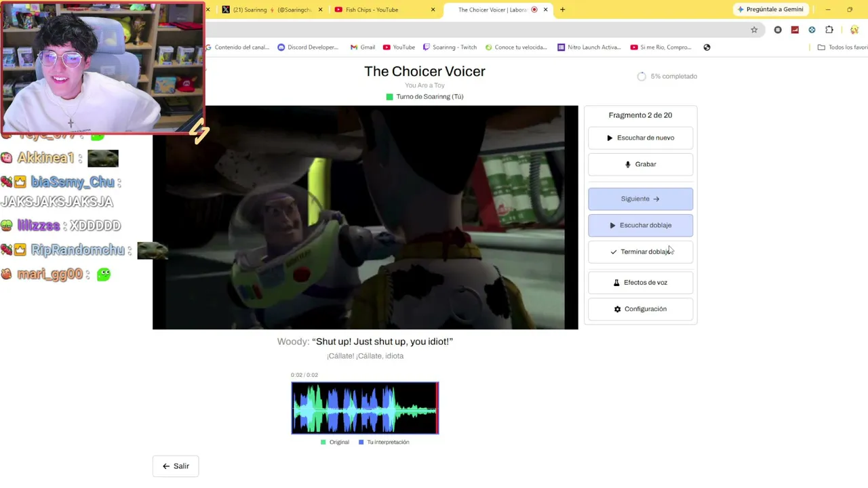Screen dimensions: 868x488
Task: Click the Salir exit button
Action: point(176,466)
